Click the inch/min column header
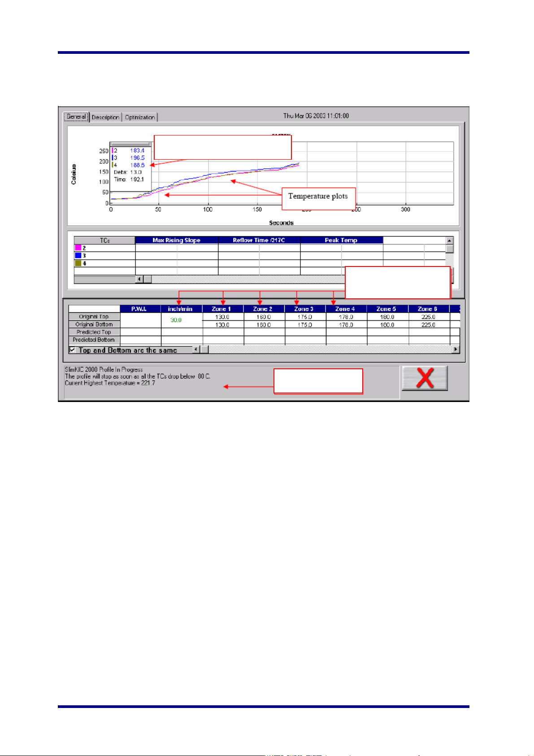534x756 pixels. 182,309
